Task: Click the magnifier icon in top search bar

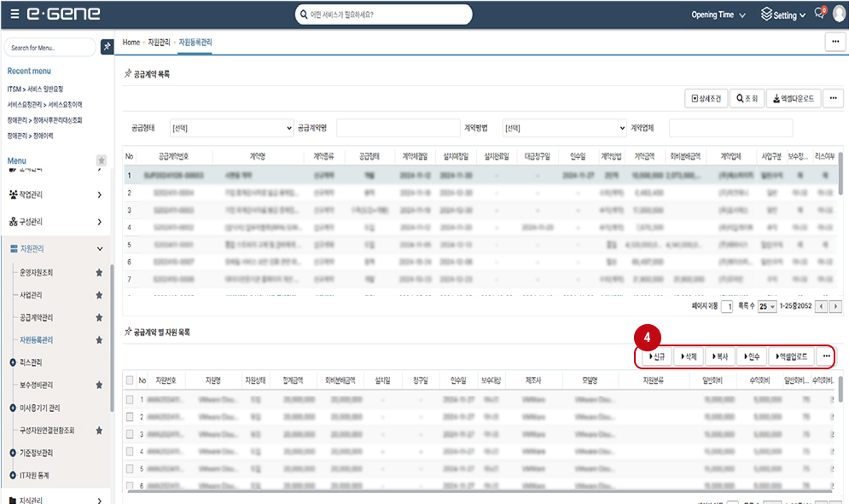Action: tap(304, 14)
